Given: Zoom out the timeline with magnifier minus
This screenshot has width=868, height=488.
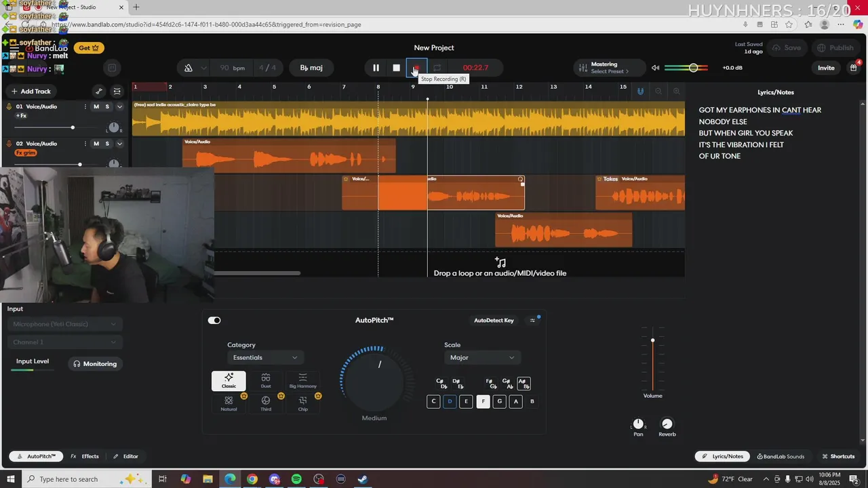Looking at the screenshot, I should point(658,91).
